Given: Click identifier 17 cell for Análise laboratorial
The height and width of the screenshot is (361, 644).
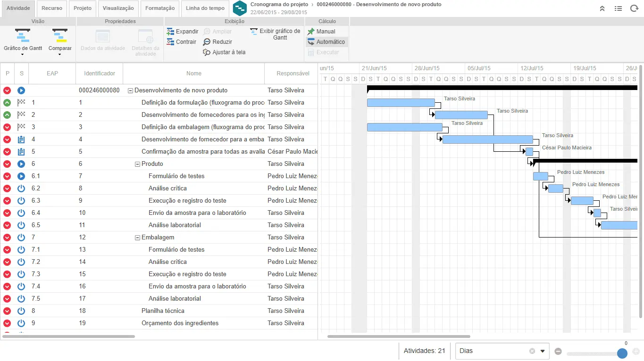Looking at the screenshot, I should tap(100, 299).
